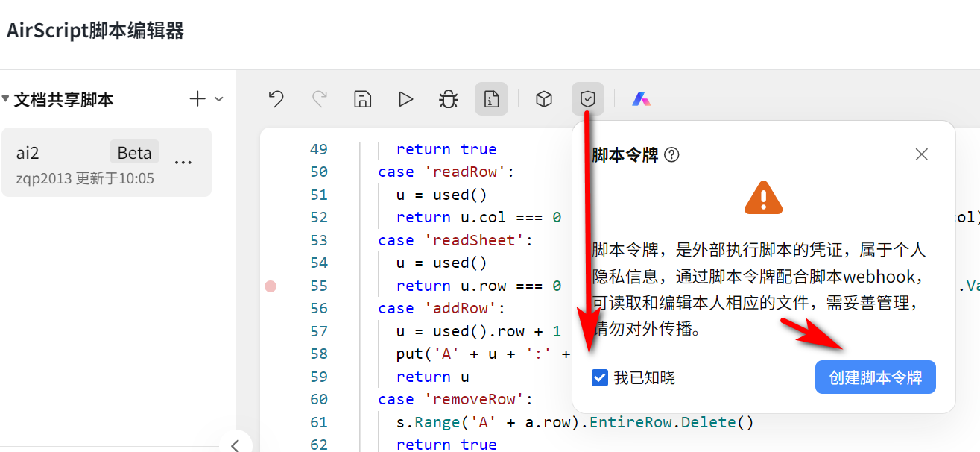The width and height of the screenshot is (980, 452).
Task: Start debugging with the bug icon
Action: 449,99
